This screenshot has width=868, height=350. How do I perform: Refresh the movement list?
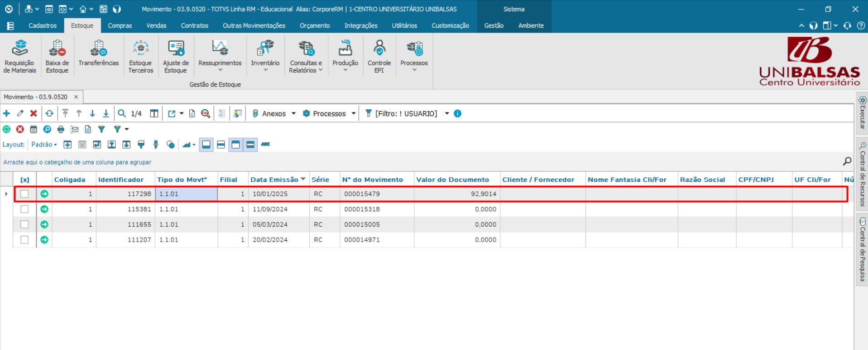[49, 113]
